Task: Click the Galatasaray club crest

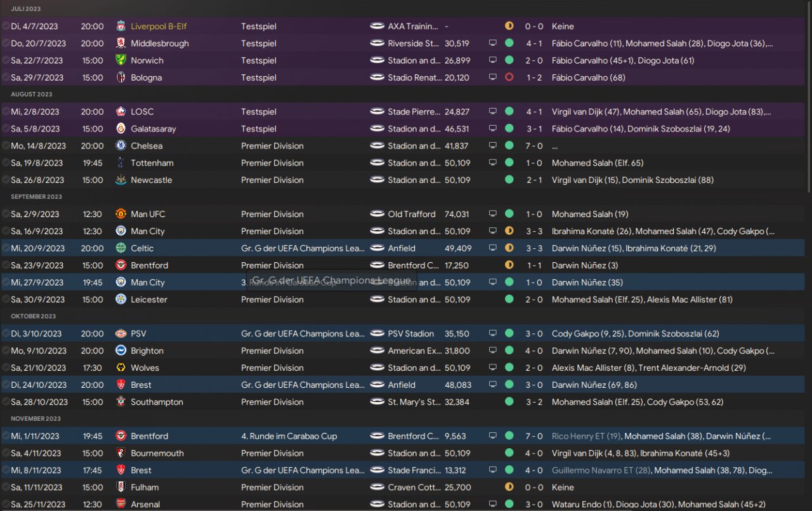Action: 121,129
